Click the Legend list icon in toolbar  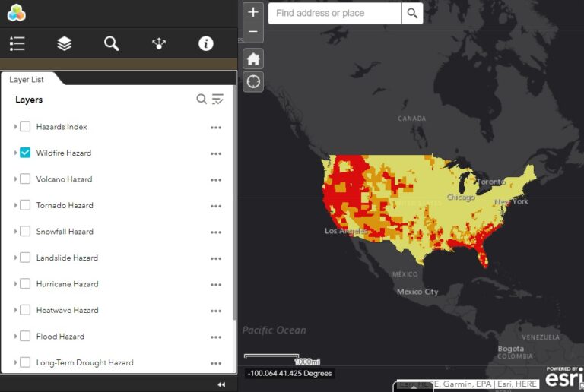pyautogui.click(x=17, y=44)
